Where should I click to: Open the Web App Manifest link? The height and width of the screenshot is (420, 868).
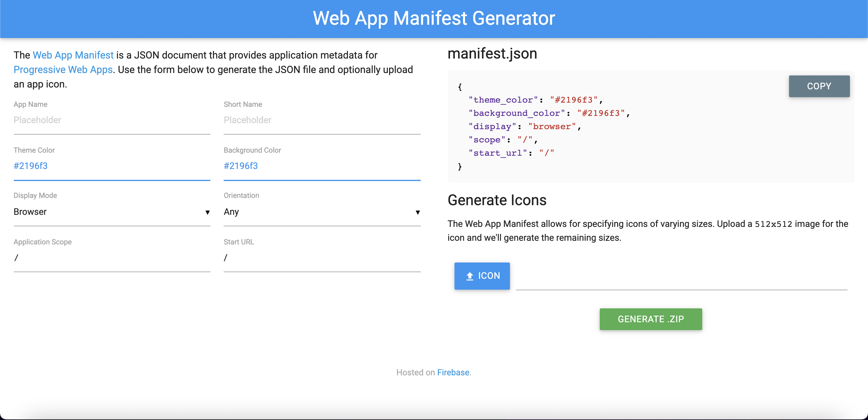pyautogui.click(x=73, y=55)
